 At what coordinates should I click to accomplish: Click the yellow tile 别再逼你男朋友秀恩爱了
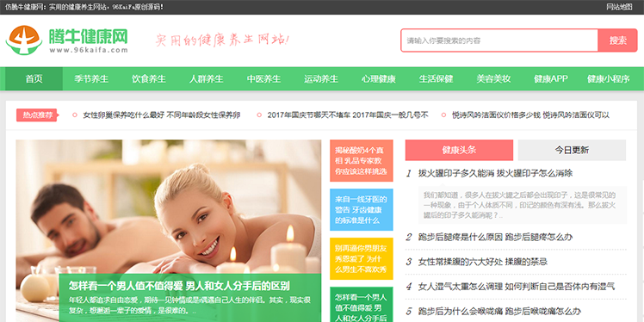[362, 259]
